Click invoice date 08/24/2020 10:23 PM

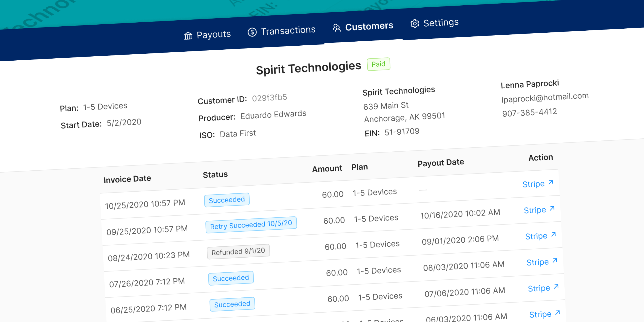click(149, 256)
